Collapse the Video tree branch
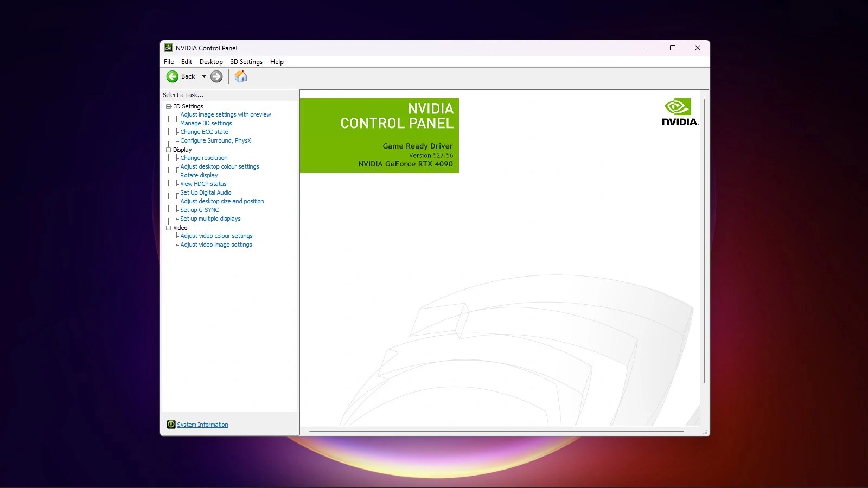 click(168, 228)
